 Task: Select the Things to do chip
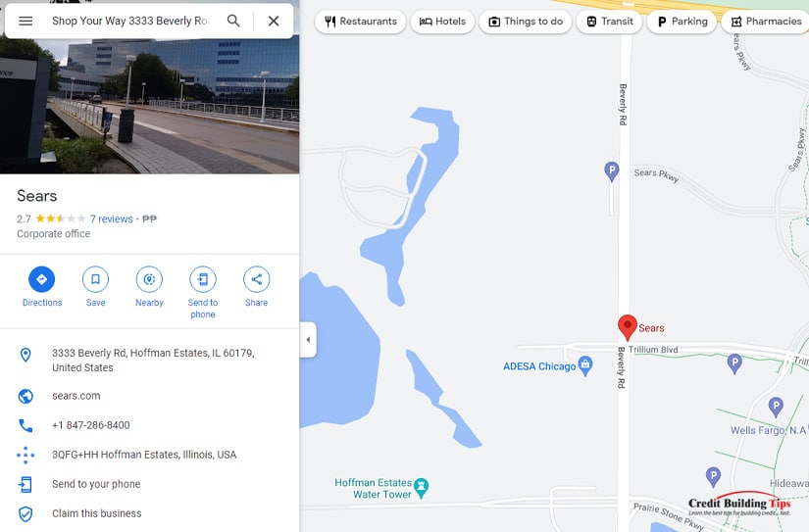(526, 22)
